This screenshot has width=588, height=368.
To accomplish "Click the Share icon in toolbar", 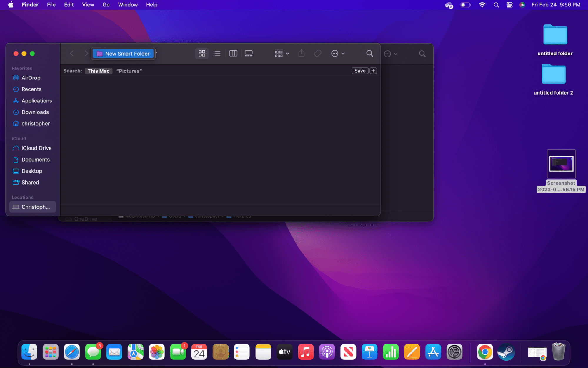I will 301,53.
